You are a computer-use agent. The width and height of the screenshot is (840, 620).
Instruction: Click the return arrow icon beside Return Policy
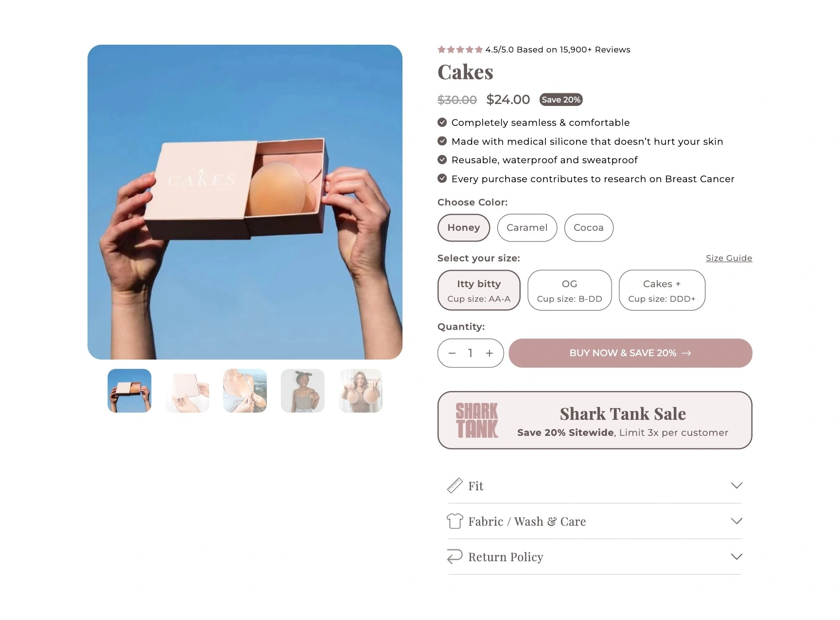point(455,556)
